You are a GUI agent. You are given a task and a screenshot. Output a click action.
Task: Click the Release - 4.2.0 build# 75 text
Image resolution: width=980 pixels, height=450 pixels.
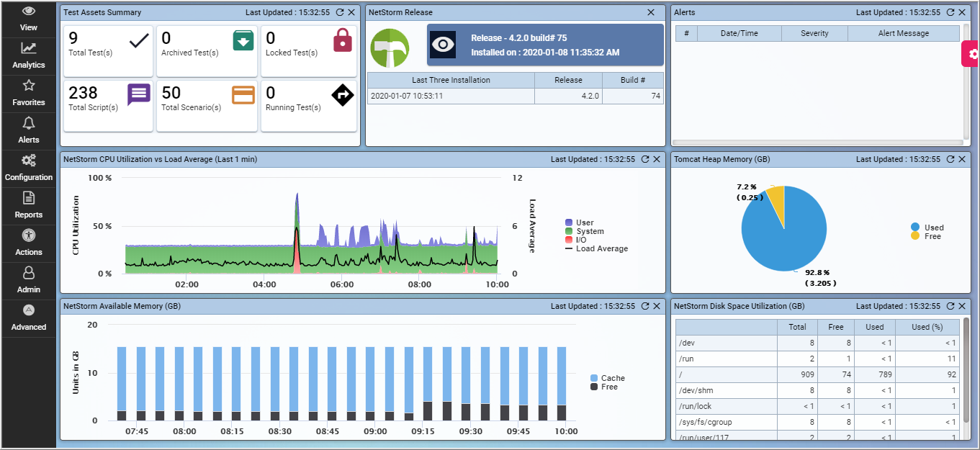519,38
